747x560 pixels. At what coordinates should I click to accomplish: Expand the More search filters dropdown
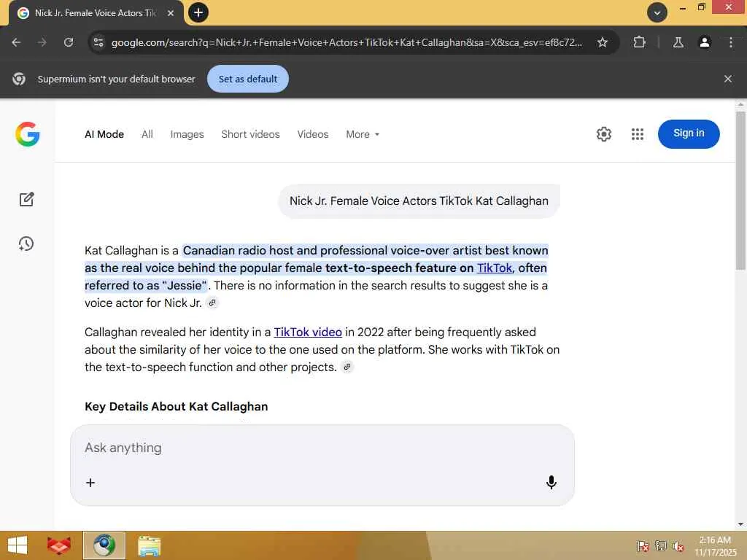tap(363, 134)
